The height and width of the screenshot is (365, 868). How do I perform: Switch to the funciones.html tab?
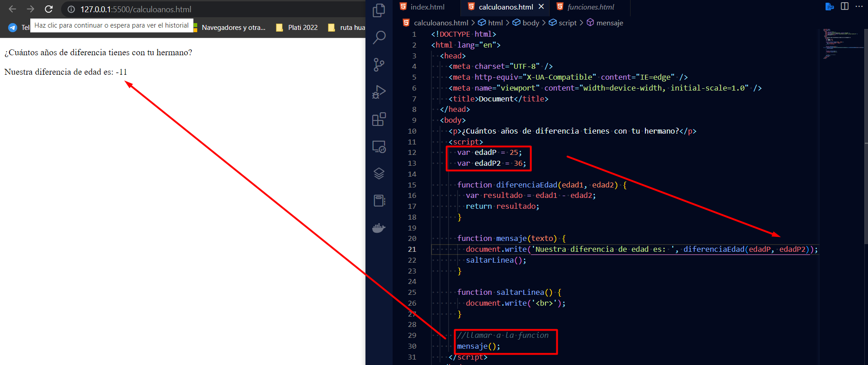click(x=591, y=7)
